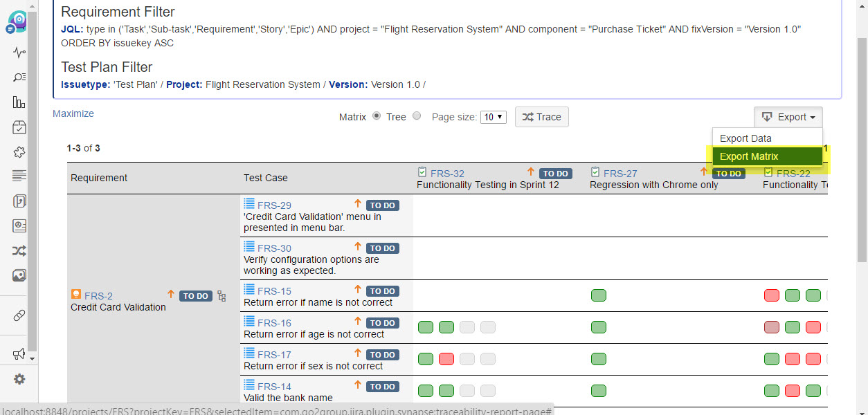The image size is (868, 415).
Task: Open the FRS-32 test plan link
Action: (447, 174)
